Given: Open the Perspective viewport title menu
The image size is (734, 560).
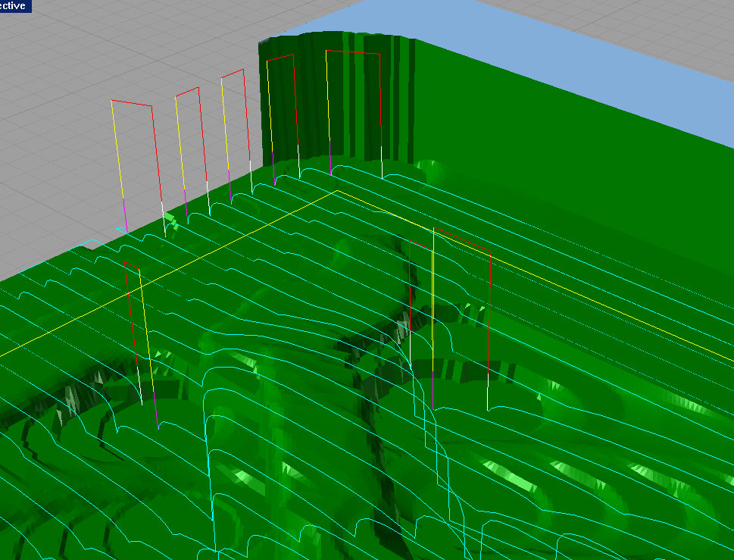Looking at the screenshot, I should (14, 6).
